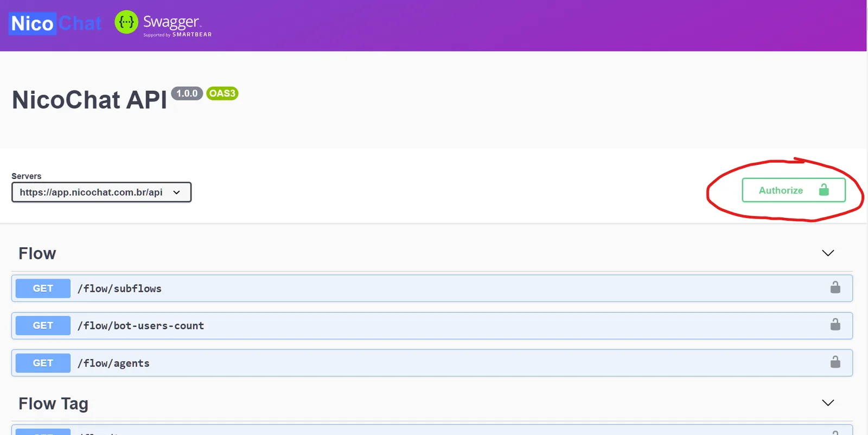Expand the /flow/subflows endpoint path

(119, 289)
